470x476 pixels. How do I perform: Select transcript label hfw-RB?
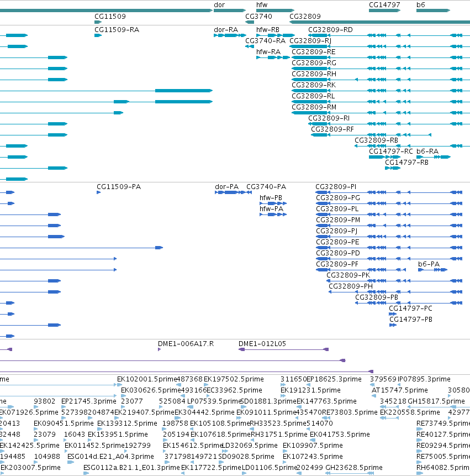(268, 30)
